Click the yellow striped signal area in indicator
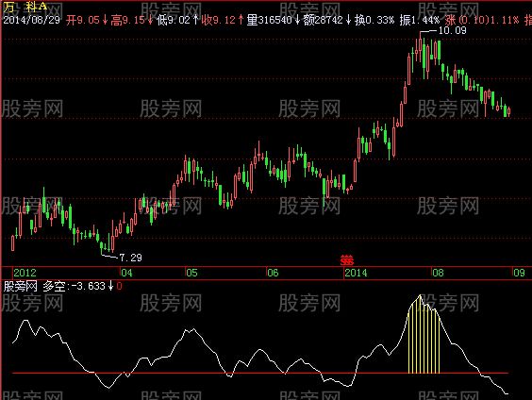 (424, 336)
